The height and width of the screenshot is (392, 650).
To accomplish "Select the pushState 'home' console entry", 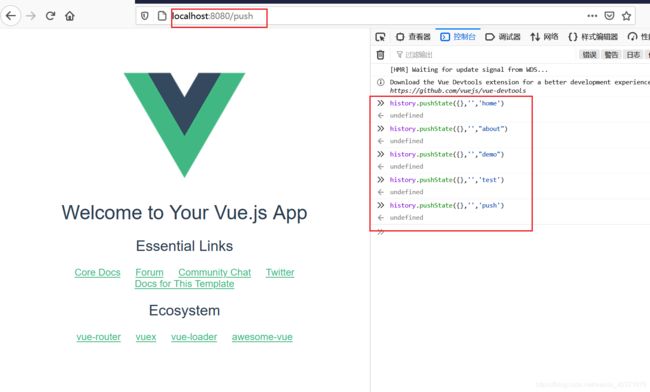I will (x=447, y=103).
